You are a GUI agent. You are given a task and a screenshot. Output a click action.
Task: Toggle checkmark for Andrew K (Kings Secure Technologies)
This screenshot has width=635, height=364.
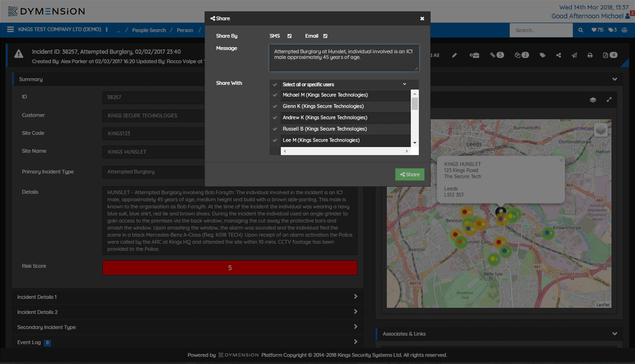[x=275, y=118]
